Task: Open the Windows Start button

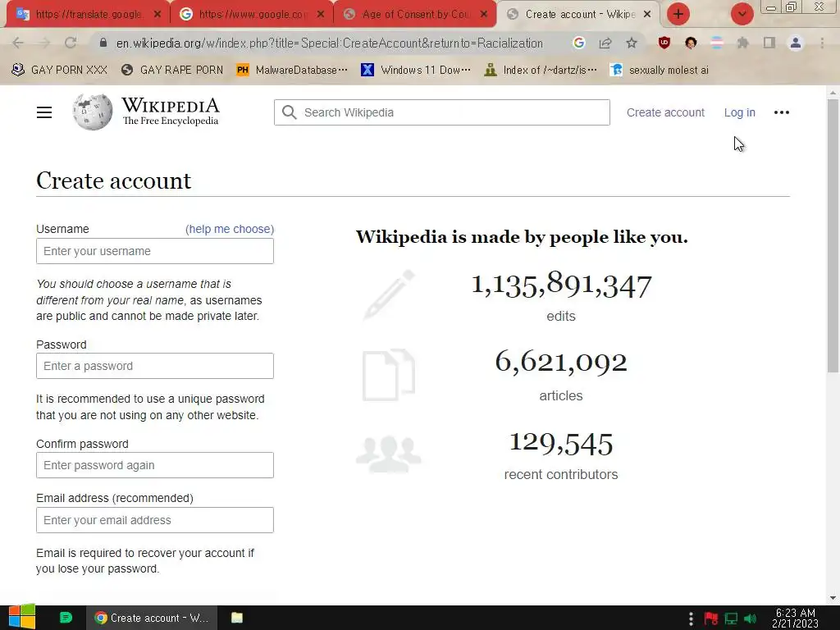Action: click(x=22, y=617)
